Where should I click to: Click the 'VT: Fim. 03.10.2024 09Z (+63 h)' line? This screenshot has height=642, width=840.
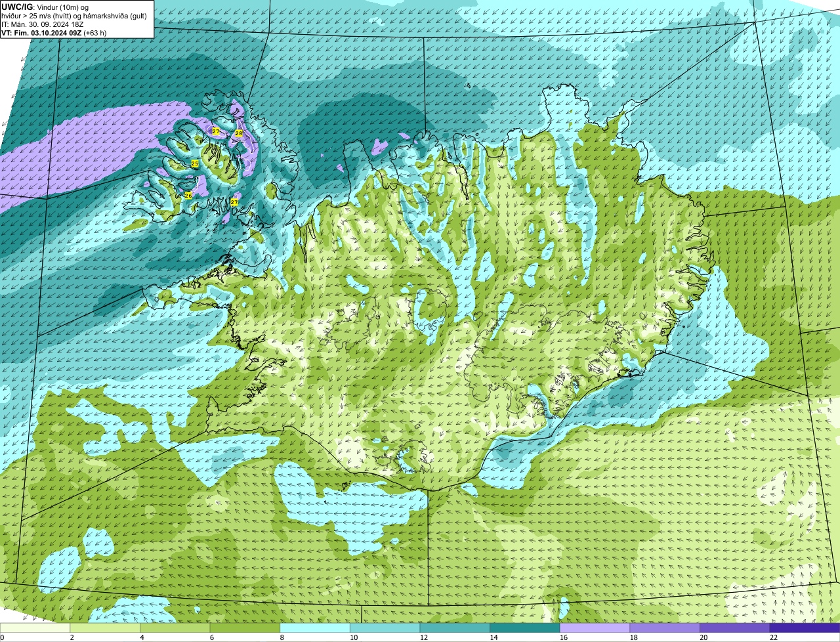[54, 32]
